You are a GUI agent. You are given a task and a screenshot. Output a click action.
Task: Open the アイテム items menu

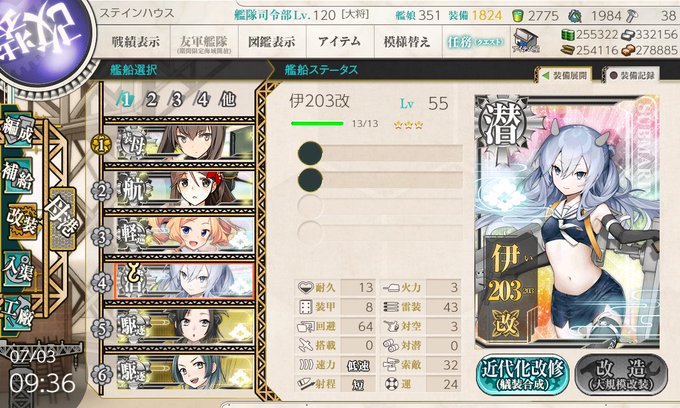tap(340, 42)
